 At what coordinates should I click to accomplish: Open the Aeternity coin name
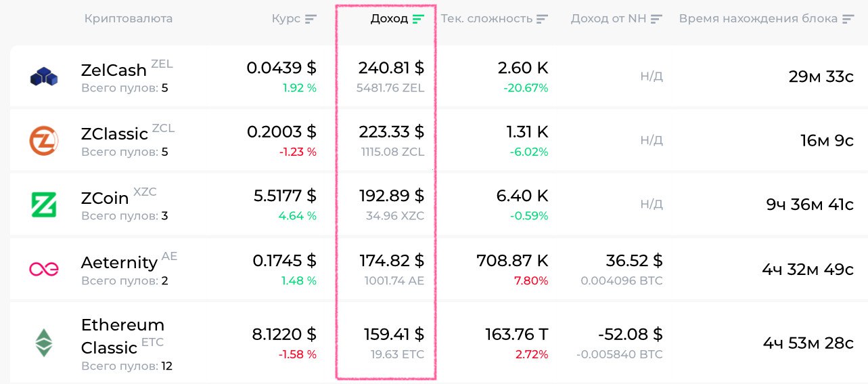(x=119, y=262)
